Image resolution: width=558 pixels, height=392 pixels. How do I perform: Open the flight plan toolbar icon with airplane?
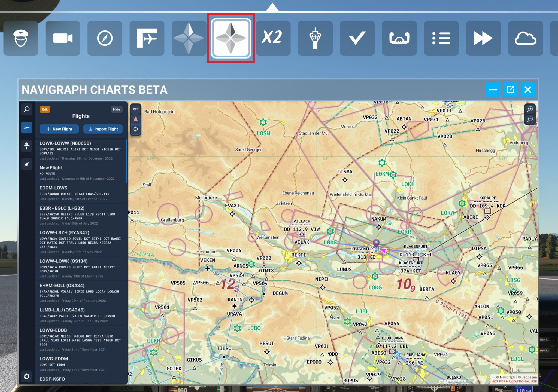pyautogui.click(x=147, y=38)
